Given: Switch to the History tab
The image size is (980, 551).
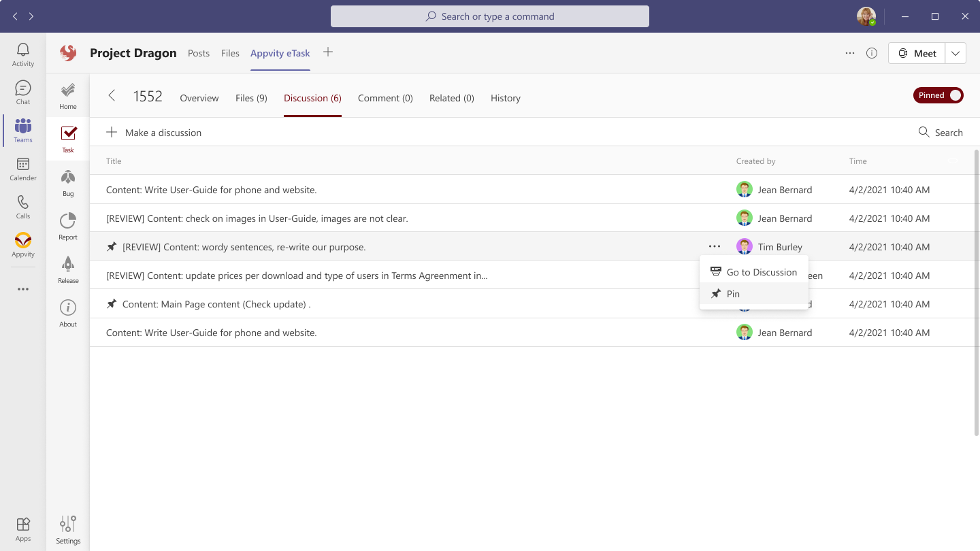Looking at the screenshot, I should pos(505,98).
